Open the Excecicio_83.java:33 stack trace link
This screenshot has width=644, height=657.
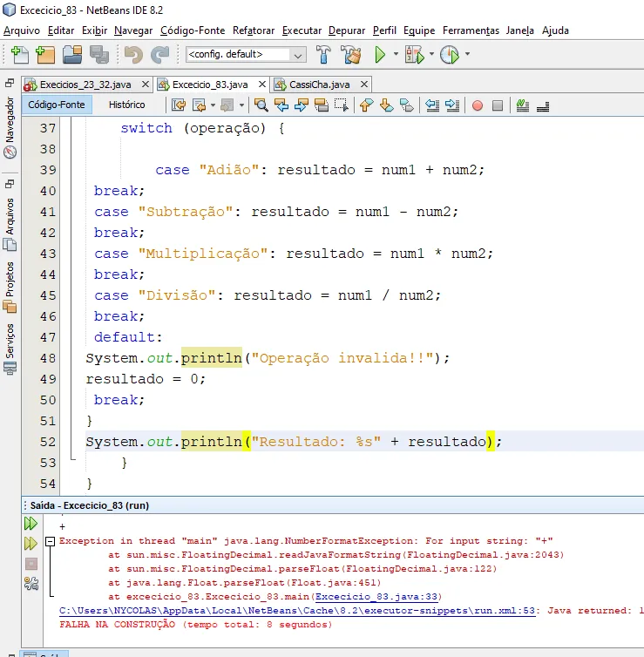[377, 597]
